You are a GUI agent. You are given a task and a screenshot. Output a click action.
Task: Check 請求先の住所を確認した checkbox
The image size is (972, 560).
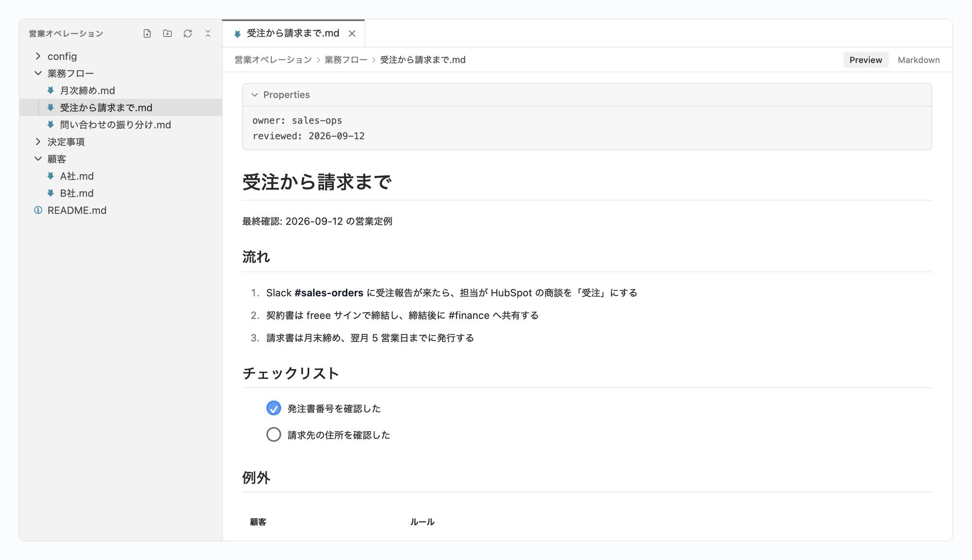(274, 434)
